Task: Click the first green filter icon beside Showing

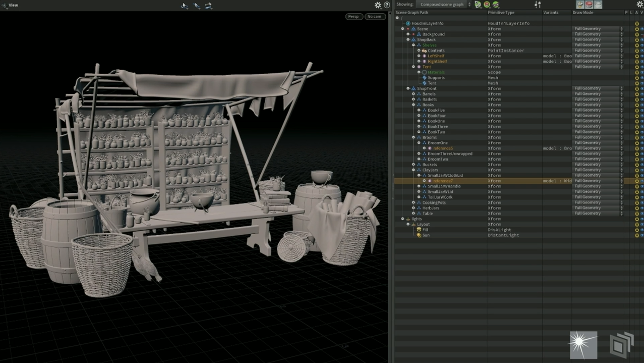Action: (478, 5)
